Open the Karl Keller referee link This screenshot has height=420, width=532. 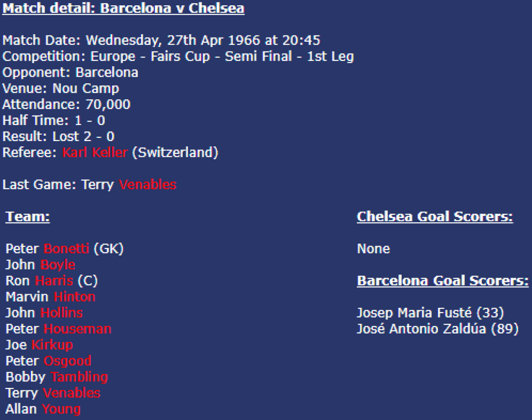coord(95,153)
